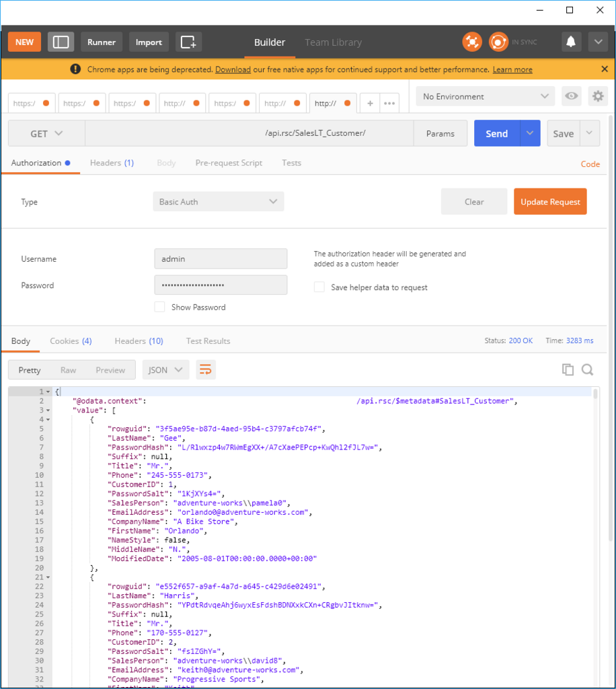Click the NEW button
This screenshot has width=616, height=689.
[25, 42]
